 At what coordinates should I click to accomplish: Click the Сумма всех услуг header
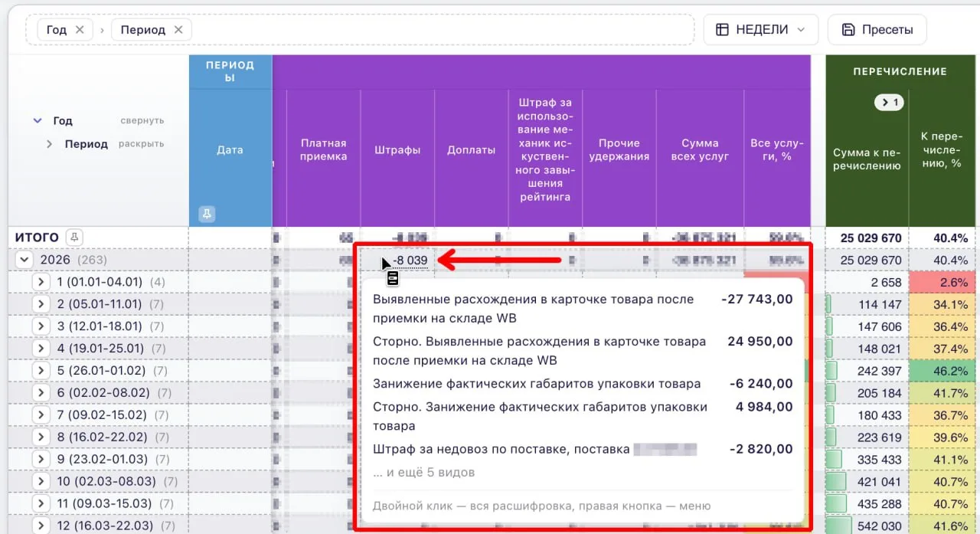click(700, 150)
